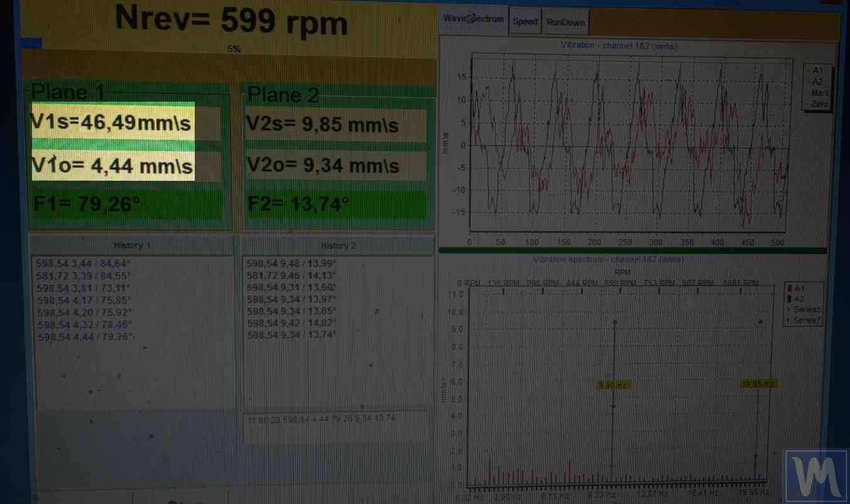Click the A1 entry in the waveform legend
The height and width of the screenshot is (504, 850).
pos(817,70)
